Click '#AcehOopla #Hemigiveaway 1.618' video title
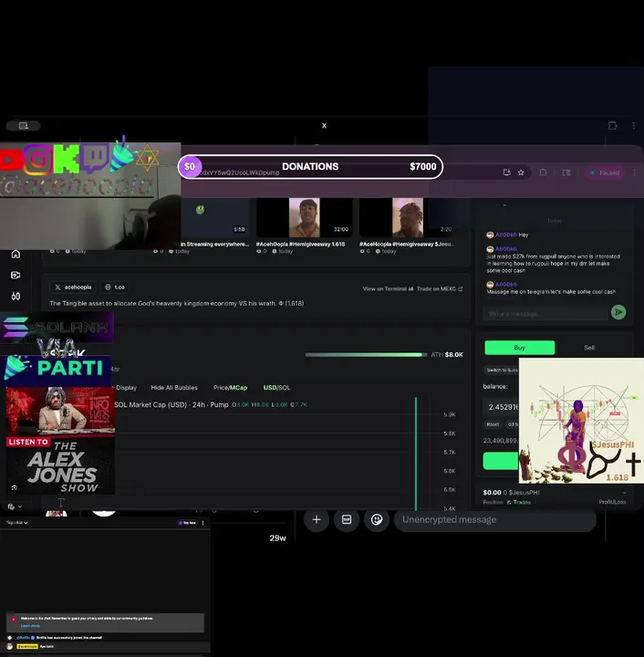Screen dimensions: 644x657 coord(301,244)
